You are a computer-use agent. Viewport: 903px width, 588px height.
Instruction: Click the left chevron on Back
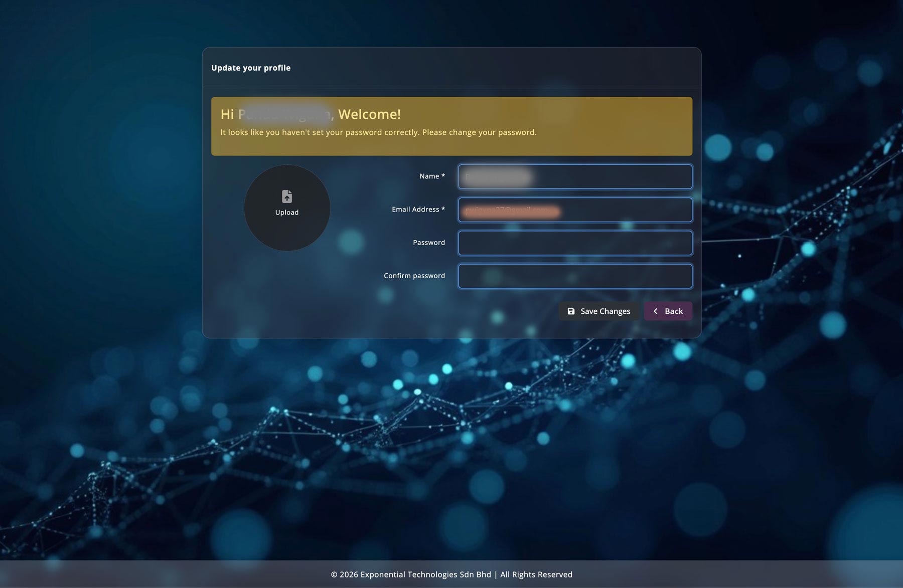(655, 311)
